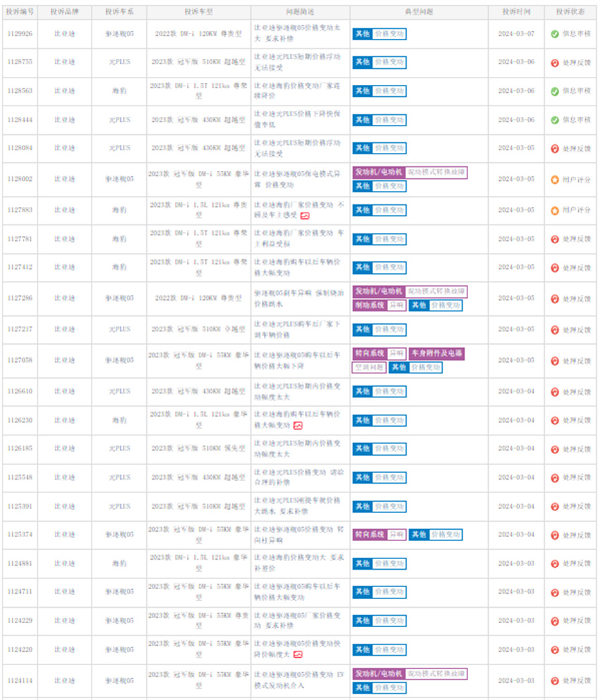Open the red picture icon in row 1127883
This screenshot has height=700, width=601.
(x=305, y=216)
